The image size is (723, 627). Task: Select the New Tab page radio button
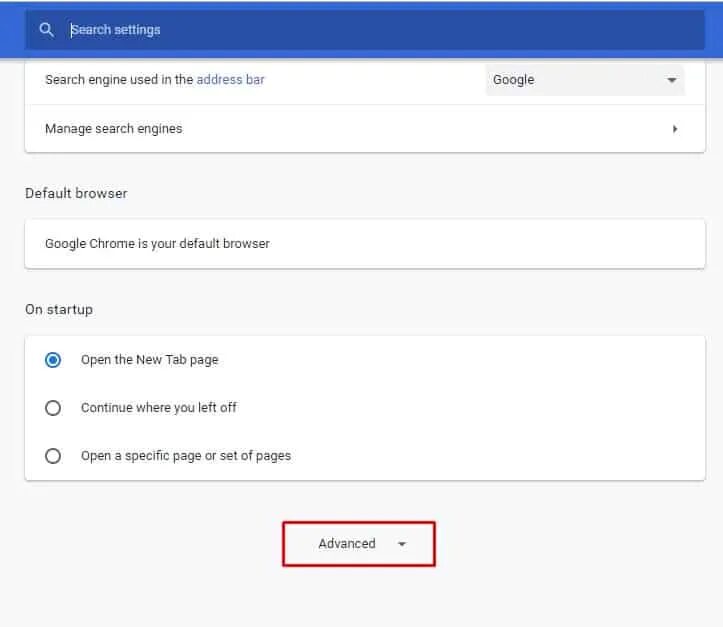pos(54,360)
